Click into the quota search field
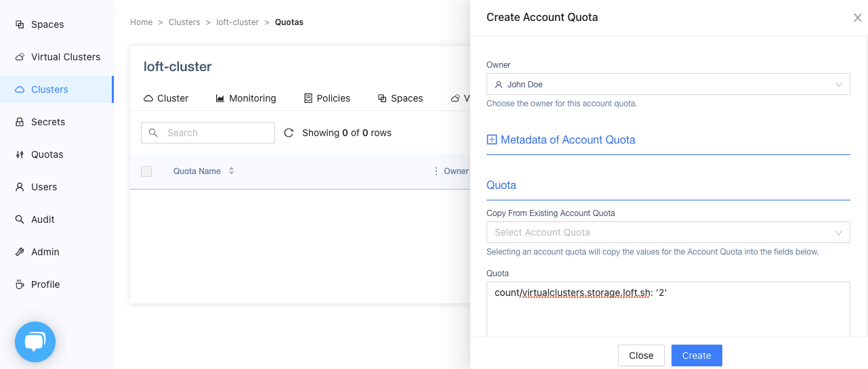 217,133
